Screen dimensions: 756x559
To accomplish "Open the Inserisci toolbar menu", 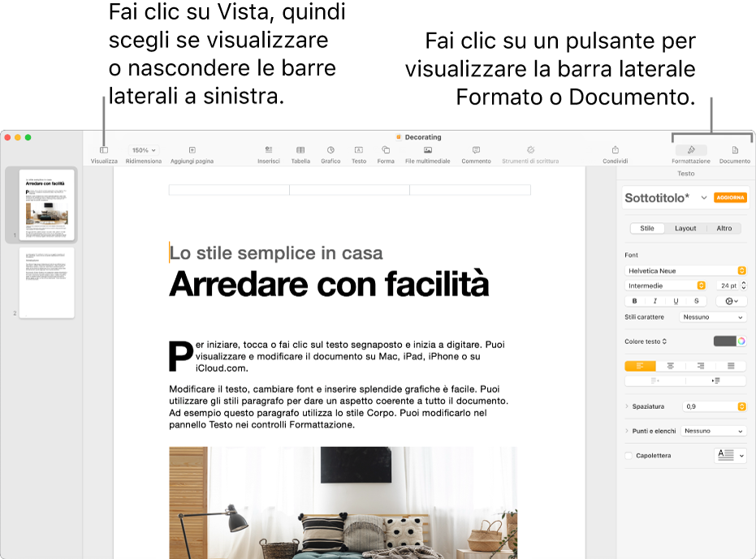I will [x=269, y=150].
